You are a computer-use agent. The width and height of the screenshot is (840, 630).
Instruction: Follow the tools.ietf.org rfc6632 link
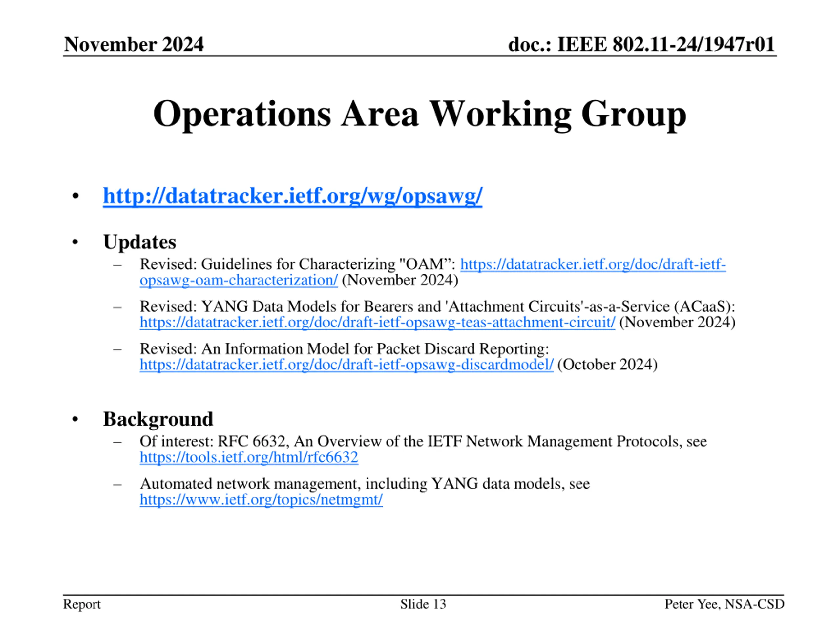click(x=249, y=457)
